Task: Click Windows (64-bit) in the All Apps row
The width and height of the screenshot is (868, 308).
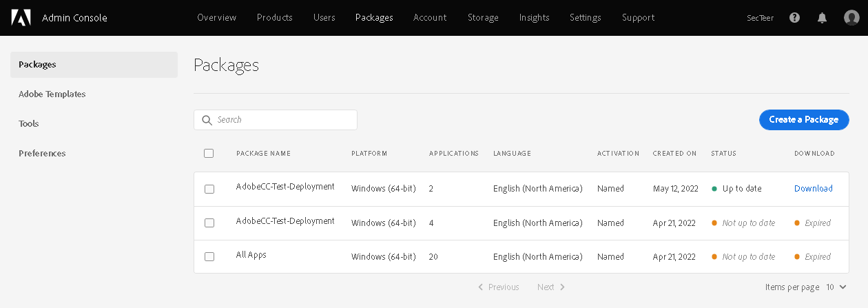Action: click(x=384, y=257)
